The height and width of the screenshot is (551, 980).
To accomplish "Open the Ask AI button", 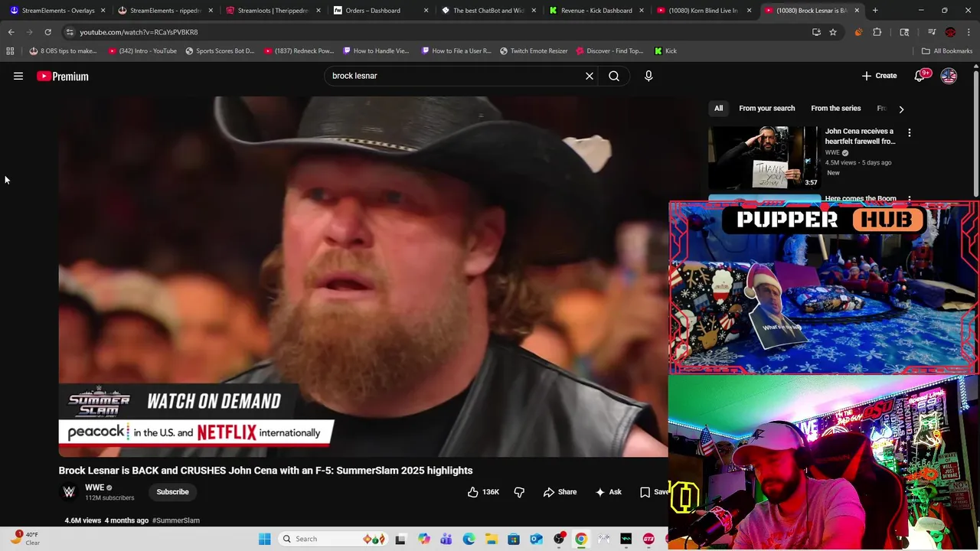I will (x=609, y=492).
